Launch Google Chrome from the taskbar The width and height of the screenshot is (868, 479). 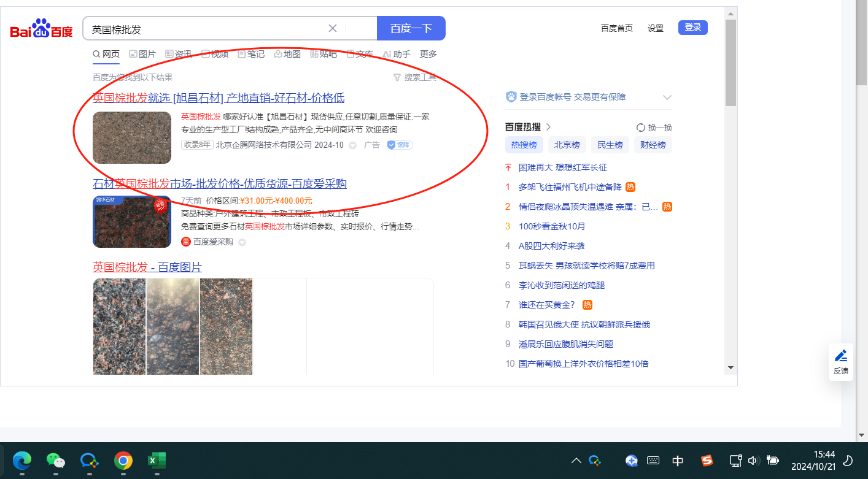pos(123,460)
